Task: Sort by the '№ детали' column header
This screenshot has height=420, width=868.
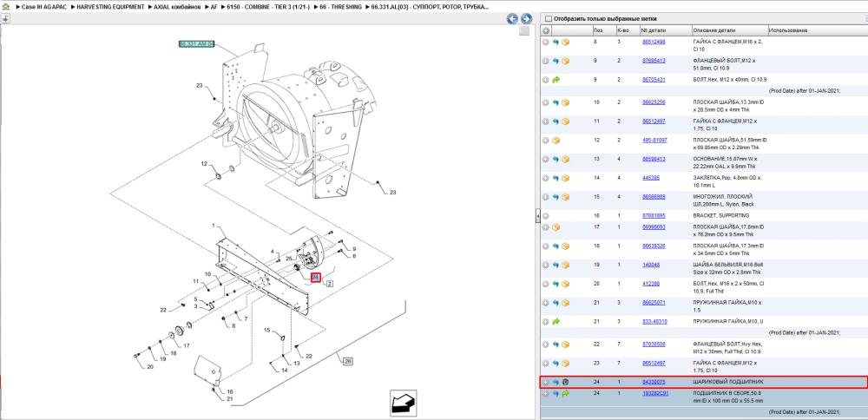Action: click(x=654, y=30)
